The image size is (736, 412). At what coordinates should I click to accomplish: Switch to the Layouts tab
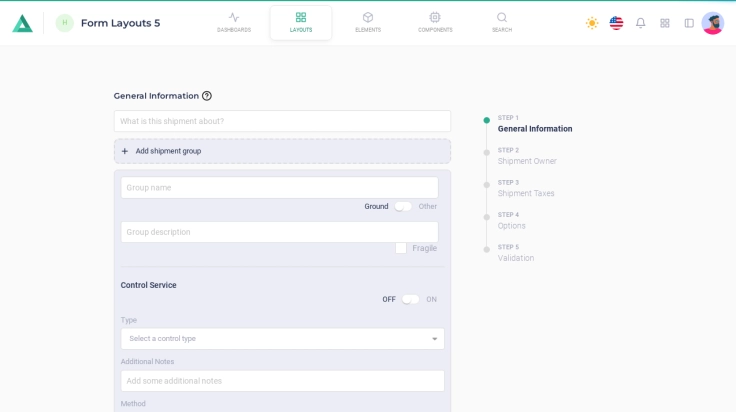301,22
